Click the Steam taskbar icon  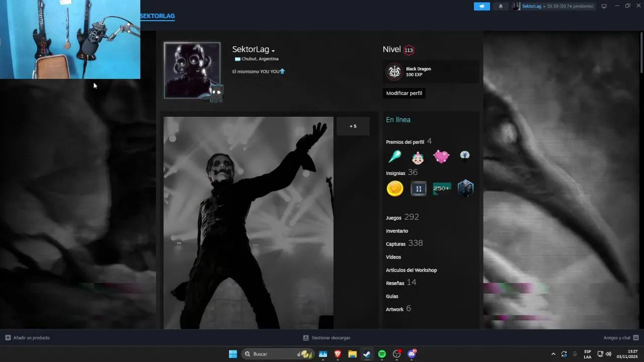click(x=367, y=354)
